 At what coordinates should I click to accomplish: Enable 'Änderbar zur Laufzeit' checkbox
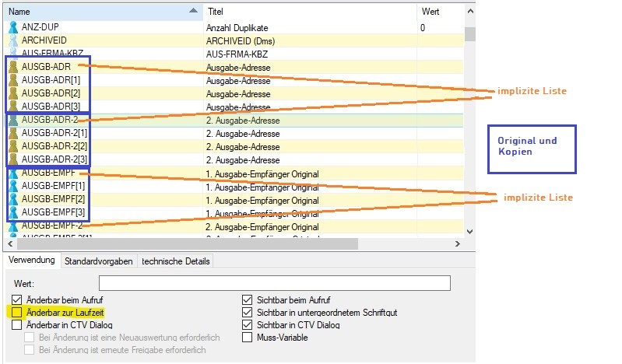pyautogui.click(x=17, y=312)
